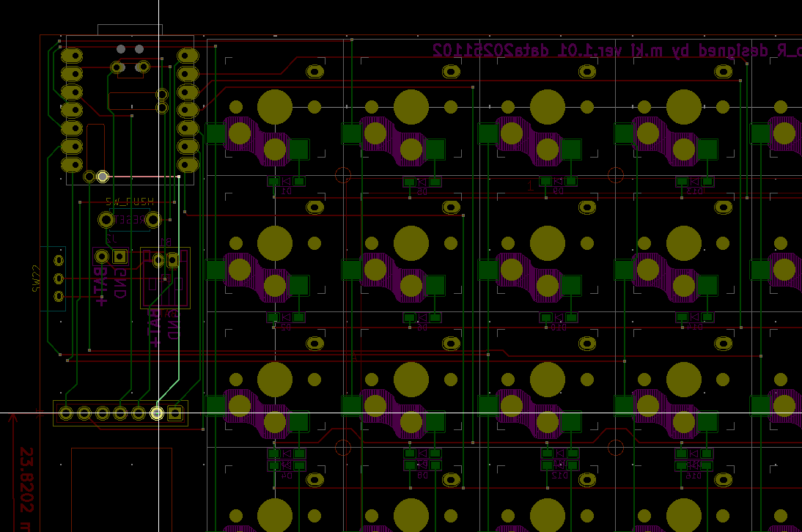Click the D1 diode reference label

[x=286, y=191]
